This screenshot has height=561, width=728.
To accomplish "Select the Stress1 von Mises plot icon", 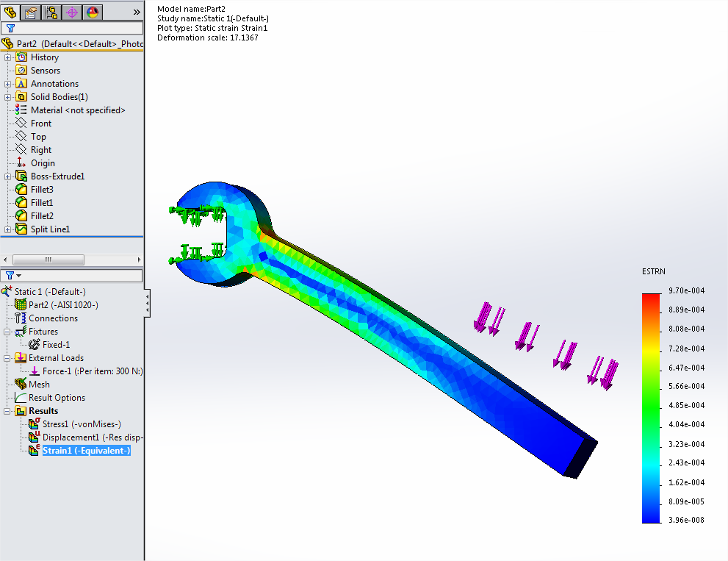I will pos(34,424).
